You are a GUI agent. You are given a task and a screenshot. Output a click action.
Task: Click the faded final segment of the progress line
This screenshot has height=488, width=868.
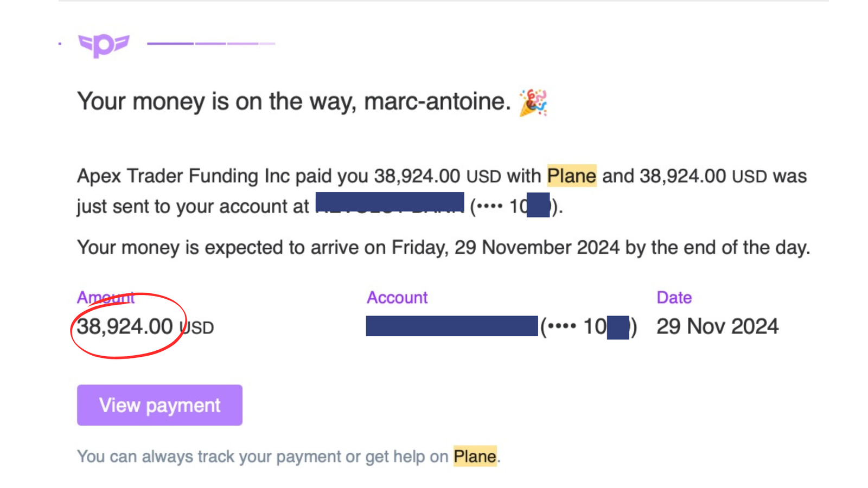(x=267, y=43)
